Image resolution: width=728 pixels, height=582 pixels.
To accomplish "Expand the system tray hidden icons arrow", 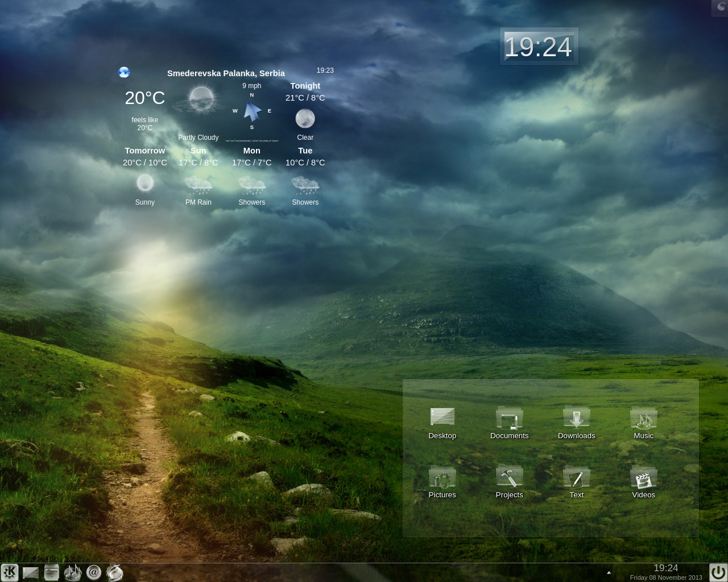I will pyautogui.click(x=609, y=572).
